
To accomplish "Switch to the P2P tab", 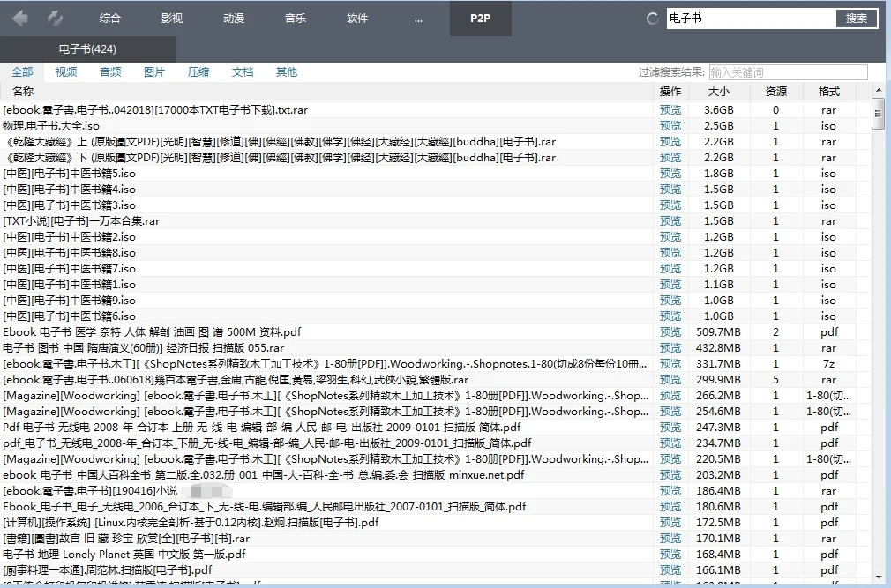I will pyautogui.click(x=480, y=17).
